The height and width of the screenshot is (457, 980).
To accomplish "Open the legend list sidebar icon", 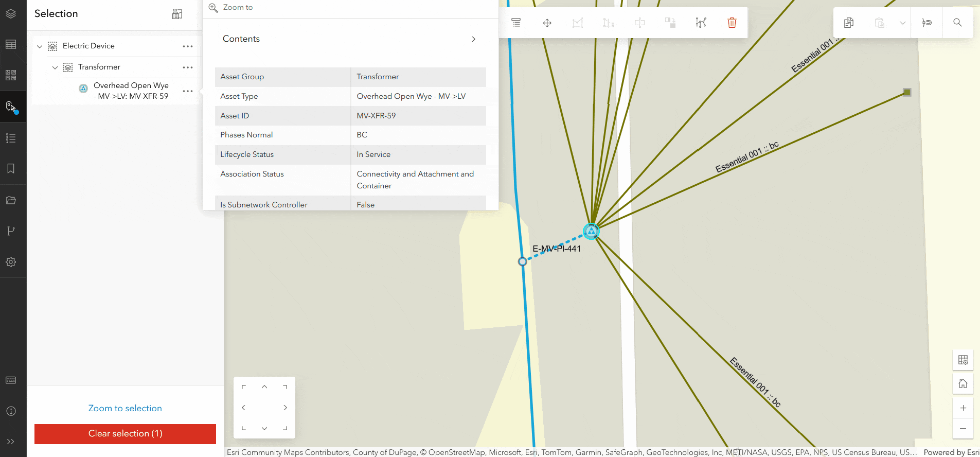I will [x=11, y=138].
